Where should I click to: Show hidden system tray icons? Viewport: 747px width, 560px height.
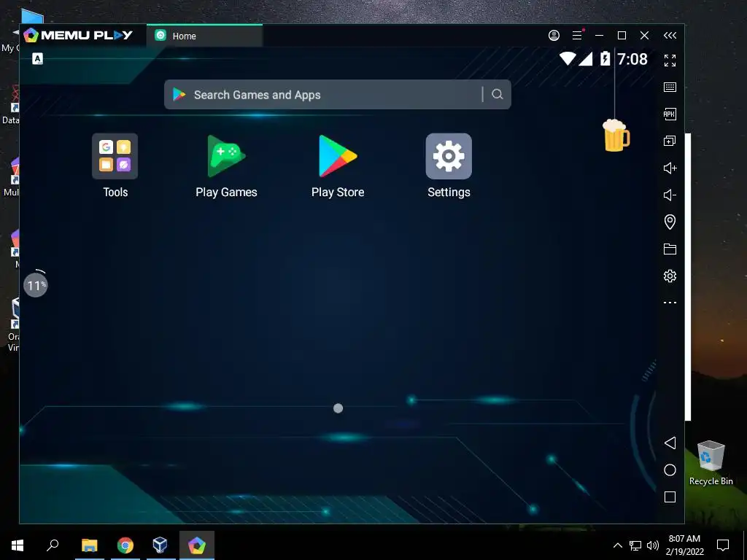(617, 545)
